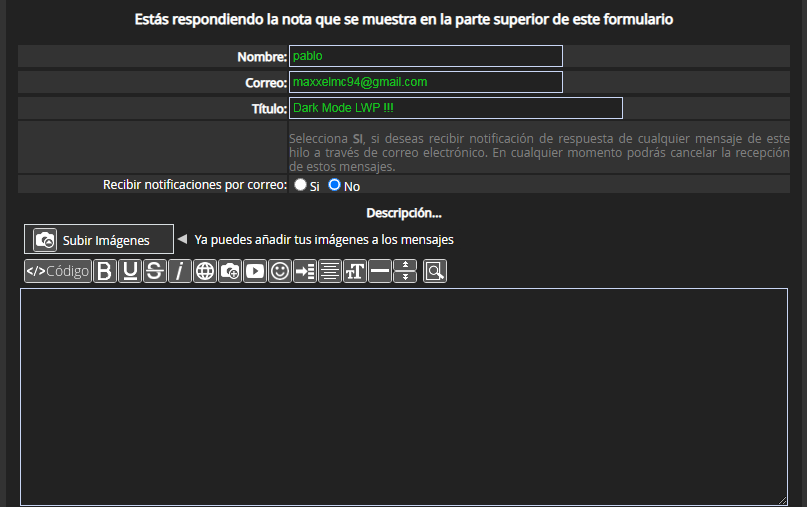Focus the Correo email field
The image size is (807, 507).
pos(426,82)
